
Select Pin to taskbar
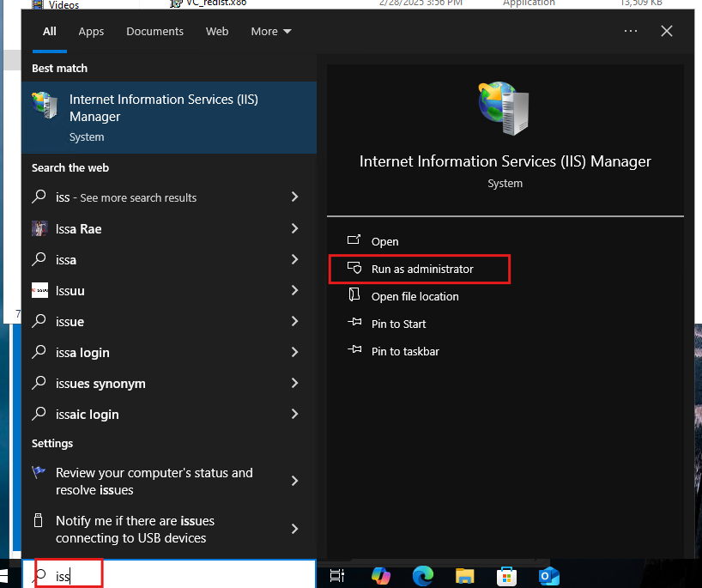(x=405, y=352)
